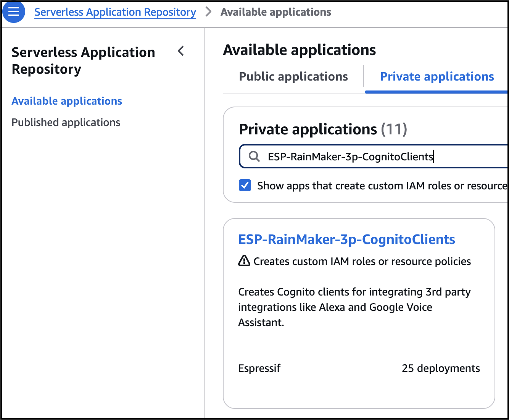
Task: Switch to the Public applications tab
Action: tap(293, 76)
